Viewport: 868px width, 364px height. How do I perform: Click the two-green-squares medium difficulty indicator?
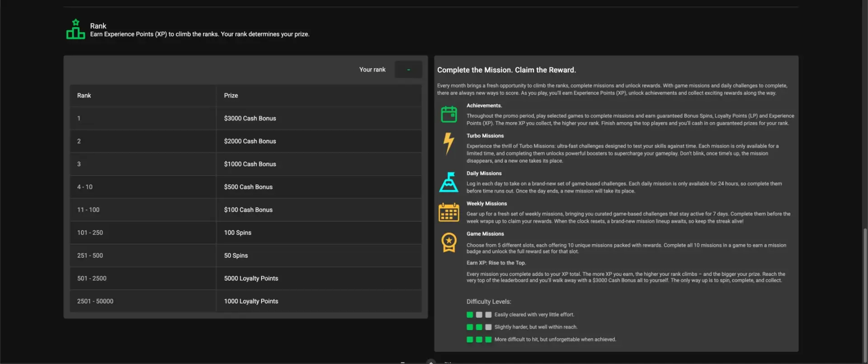(x=479, y=327)
